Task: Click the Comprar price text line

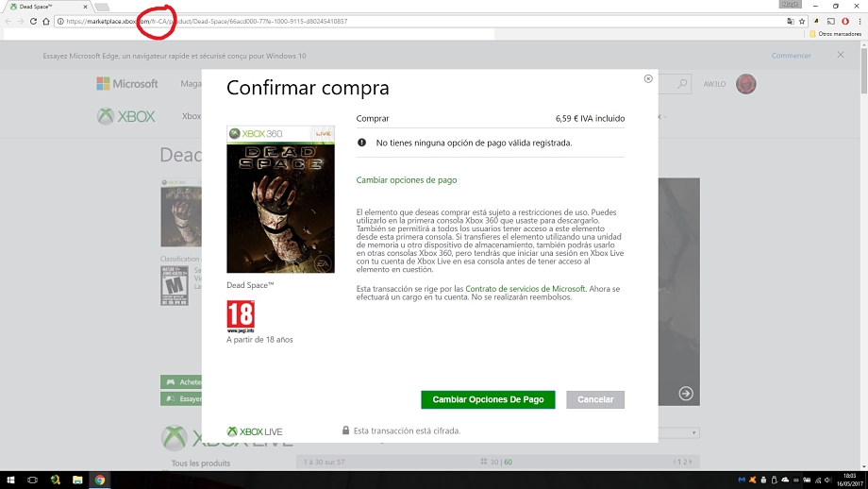Action: (x=491, y=119)
